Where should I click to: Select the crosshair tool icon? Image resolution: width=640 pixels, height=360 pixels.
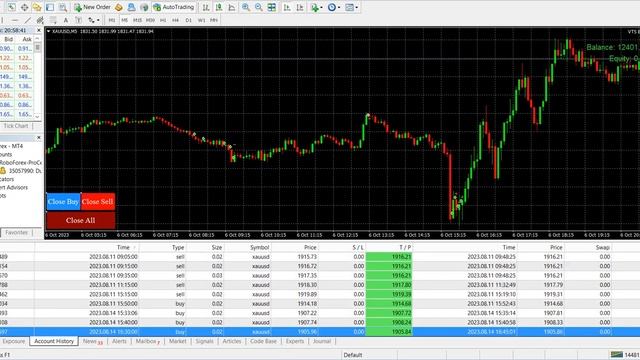tap(24, 7)
